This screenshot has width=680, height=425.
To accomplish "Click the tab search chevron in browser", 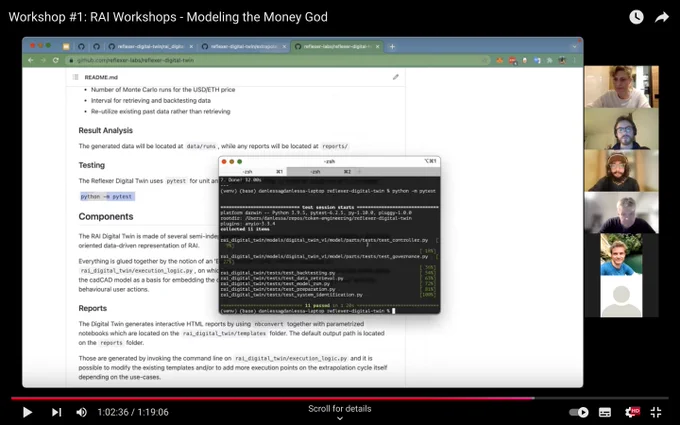I will [574, 46].
